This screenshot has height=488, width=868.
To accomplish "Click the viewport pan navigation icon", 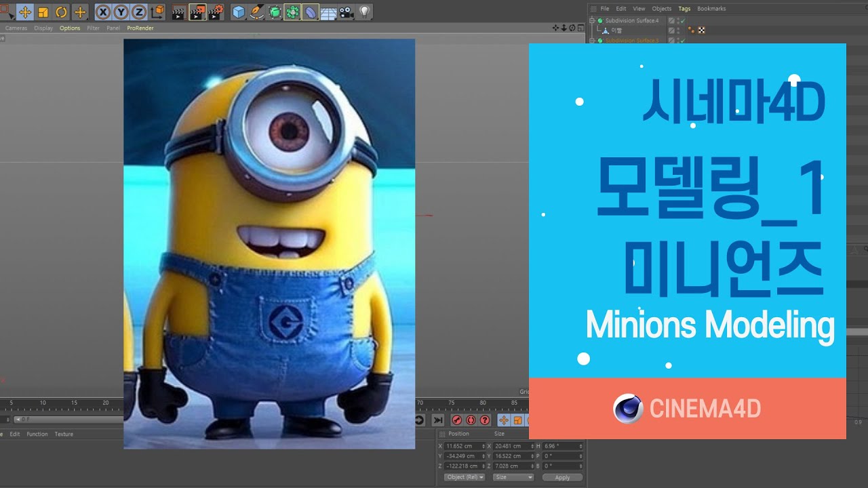I will coord(556,28).
